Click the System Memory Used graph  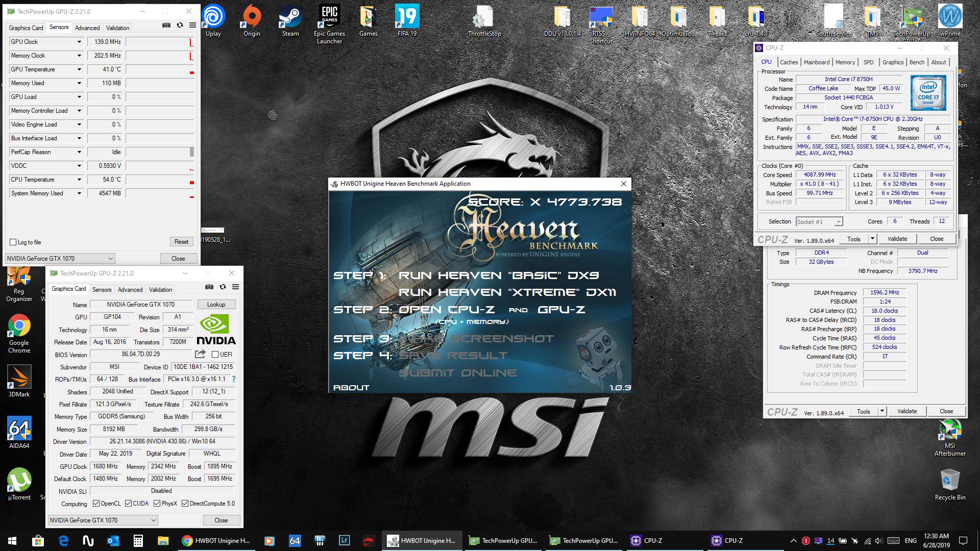coord(160,193)
